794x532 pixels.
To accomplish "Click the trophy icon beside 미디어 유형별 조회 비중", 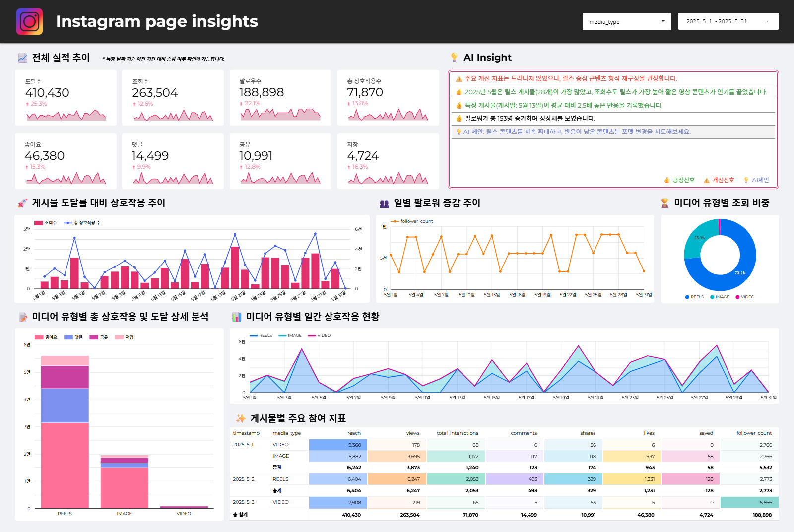I will coord(664,203).
